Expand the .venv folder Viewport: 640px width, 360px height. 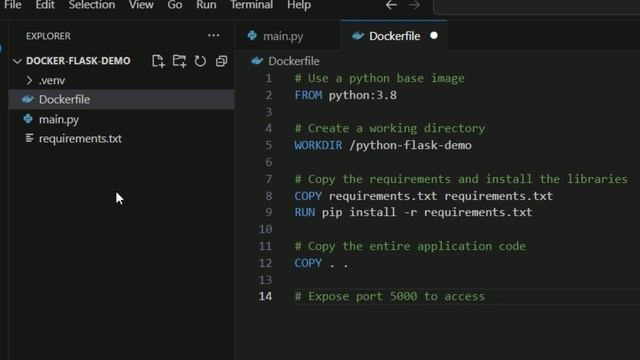pos(29,80)
